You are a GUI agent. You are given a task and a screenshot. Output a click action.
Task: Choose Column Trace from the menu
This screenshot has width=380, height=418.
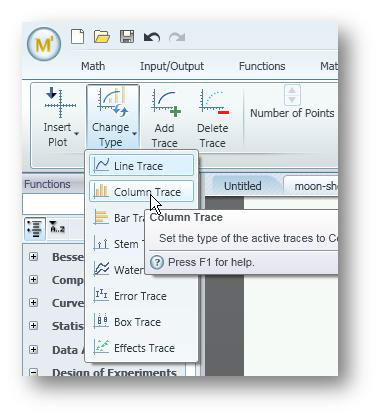(x=141, y=191)
